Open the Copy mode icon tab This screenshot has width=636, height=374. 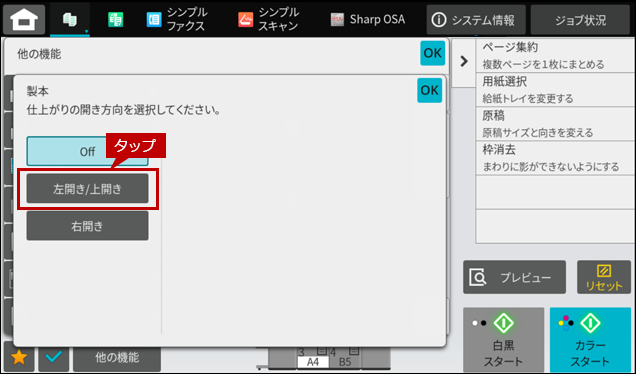click(x=70, y=19)
